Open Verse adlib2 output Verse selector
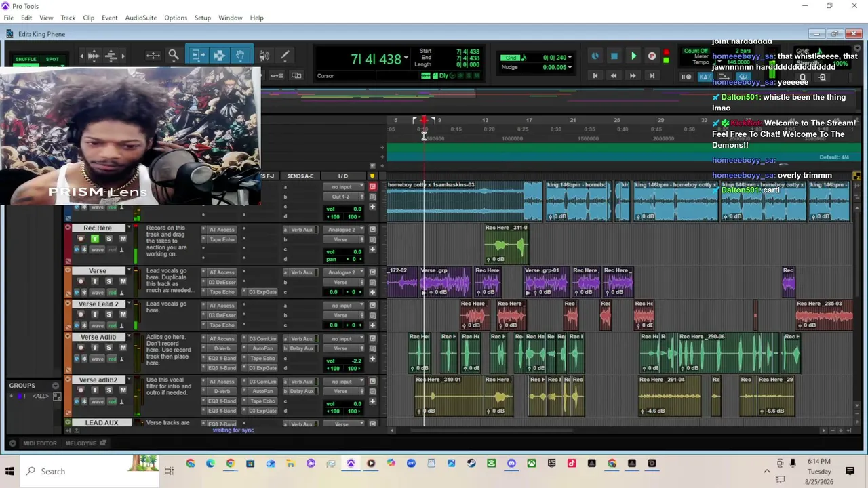The width and height of the screenshot is (868, 488). click(x=343, y=391)
